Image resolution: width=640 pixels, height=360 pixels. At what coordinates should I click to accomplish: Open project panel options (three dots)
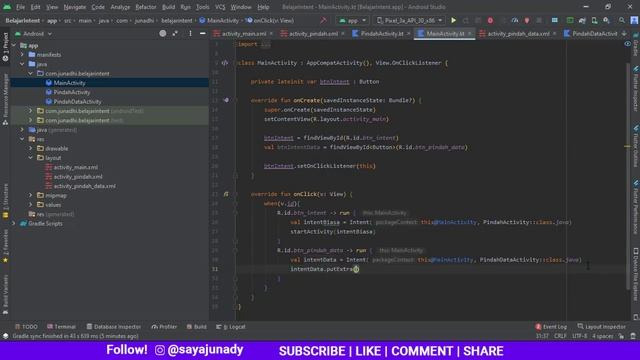[190, 33]
